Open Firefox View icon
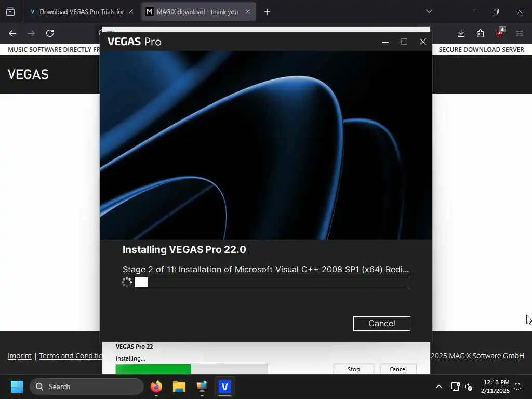The image size is (532, 399). [10, 12]
